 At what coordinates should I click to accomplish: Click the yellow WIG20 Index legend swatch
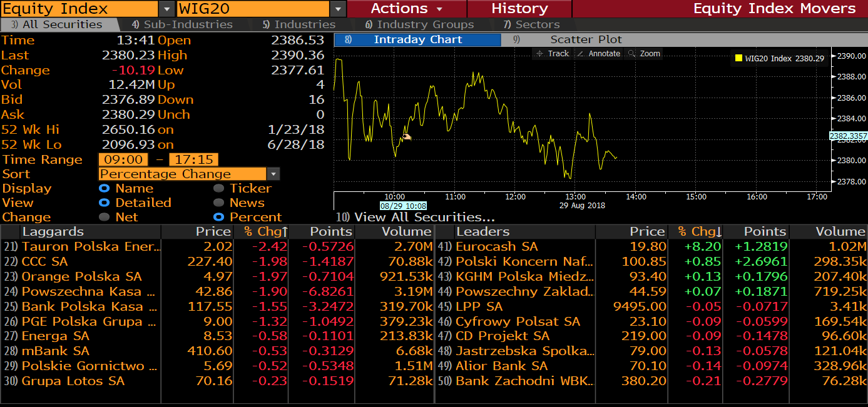pos(738,58)
